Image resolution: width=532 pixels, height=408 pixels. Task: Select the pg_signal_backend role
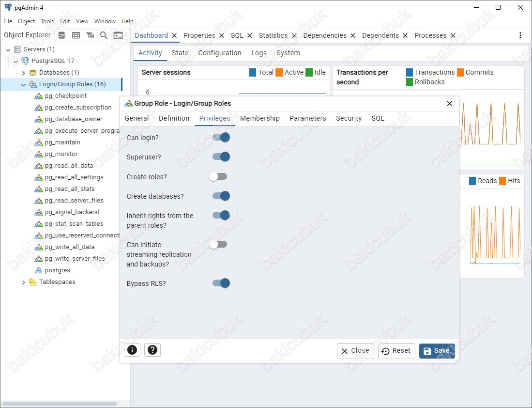[72, 212]
